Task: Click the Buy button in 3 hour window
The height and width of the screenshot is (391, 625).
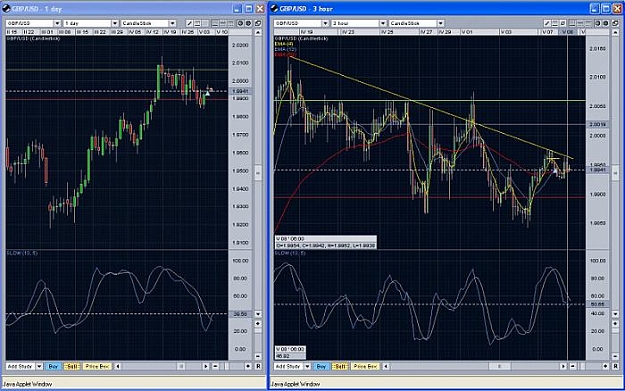Action: [321, 366]
